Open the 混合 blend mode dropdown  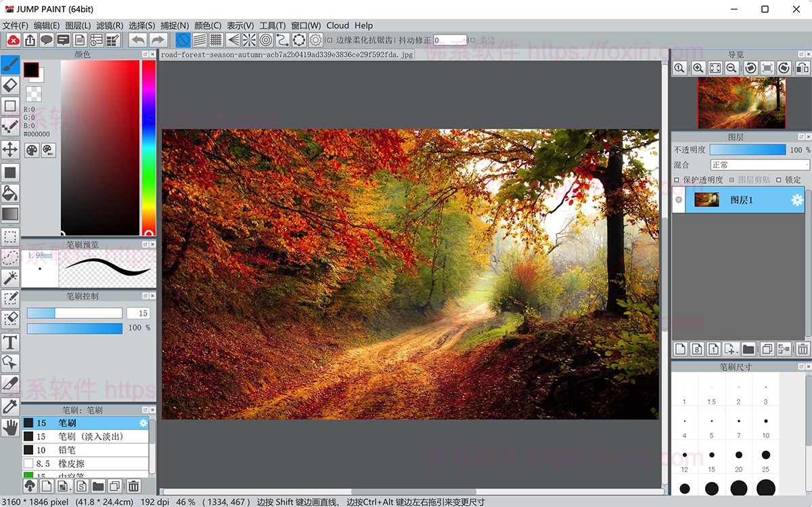point(759,164)
